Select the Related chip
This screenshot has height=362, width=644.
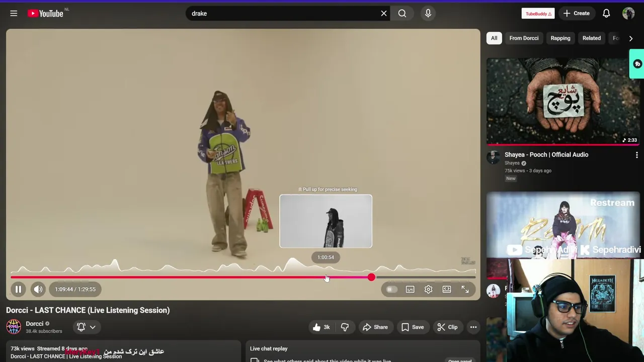pos(592,38)
